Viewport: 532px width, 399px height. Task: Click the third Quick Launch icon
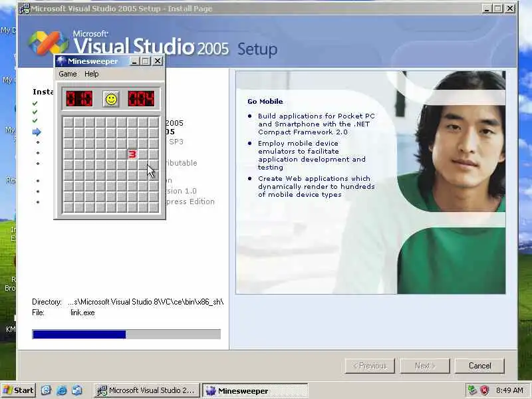pos(76,390)
